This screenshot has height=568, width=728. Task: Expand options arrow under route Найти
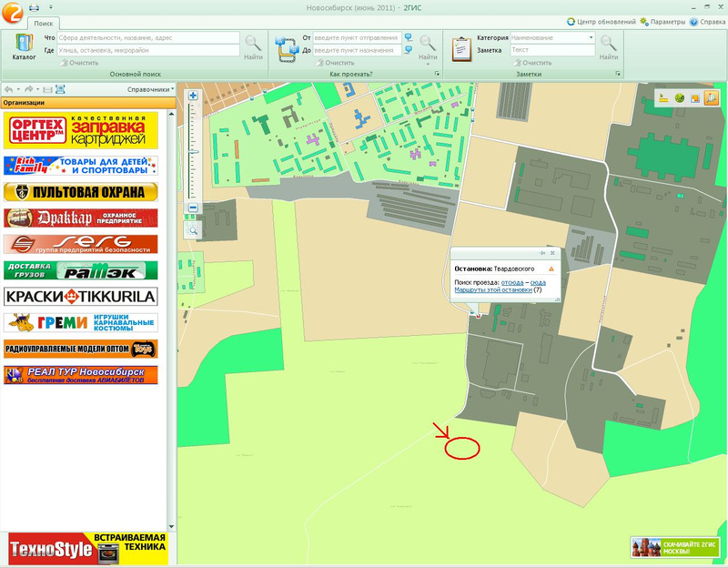428,64
